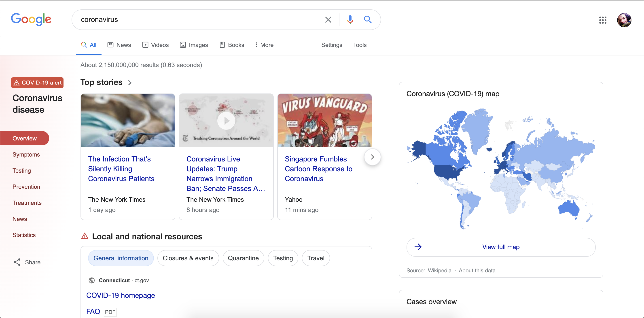Click the Top stories heading

101,83
